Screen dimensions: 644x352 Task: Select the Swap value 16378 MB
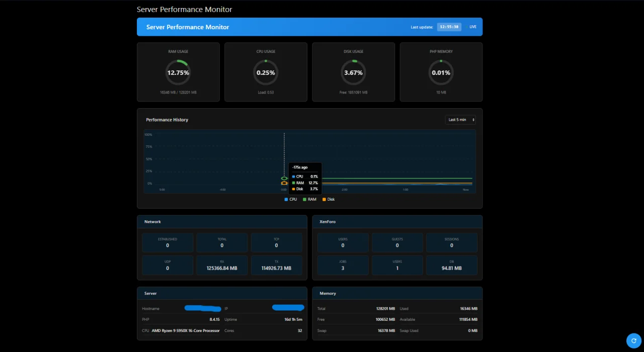coord(386,331)
